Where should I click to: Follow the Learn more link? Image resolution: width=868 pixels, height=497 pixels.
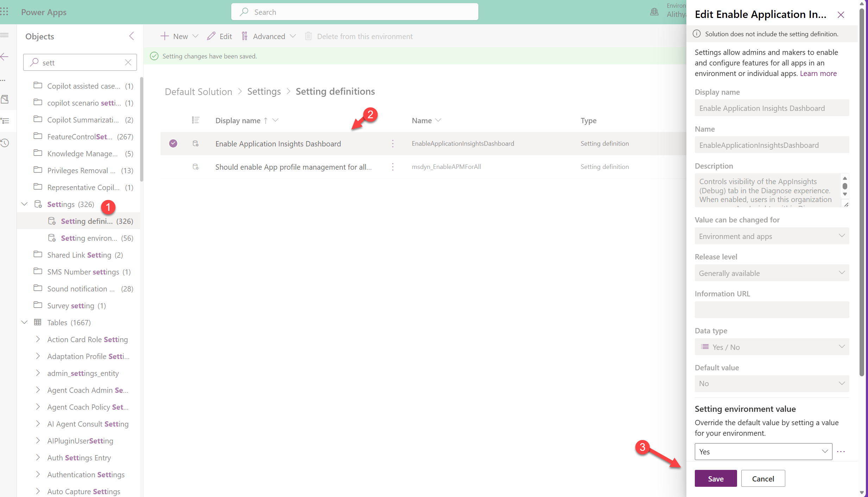(x=818, y=73)
